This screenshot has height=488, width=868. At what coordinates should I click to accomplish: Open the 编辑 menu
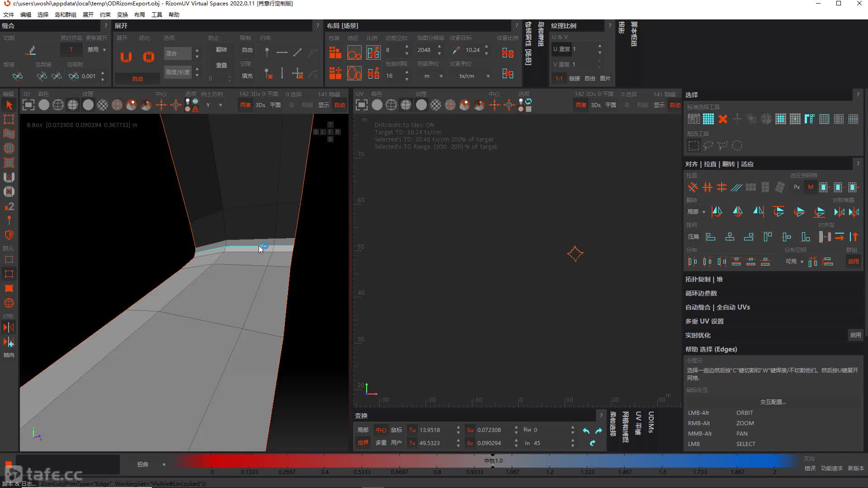point(26,14)
